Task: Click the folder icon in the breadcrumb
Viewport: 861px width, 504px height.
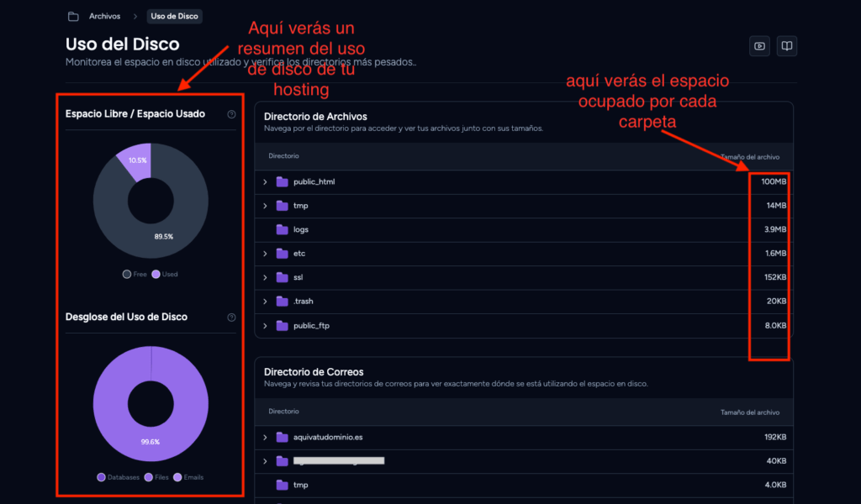Action: pos(73,17)
